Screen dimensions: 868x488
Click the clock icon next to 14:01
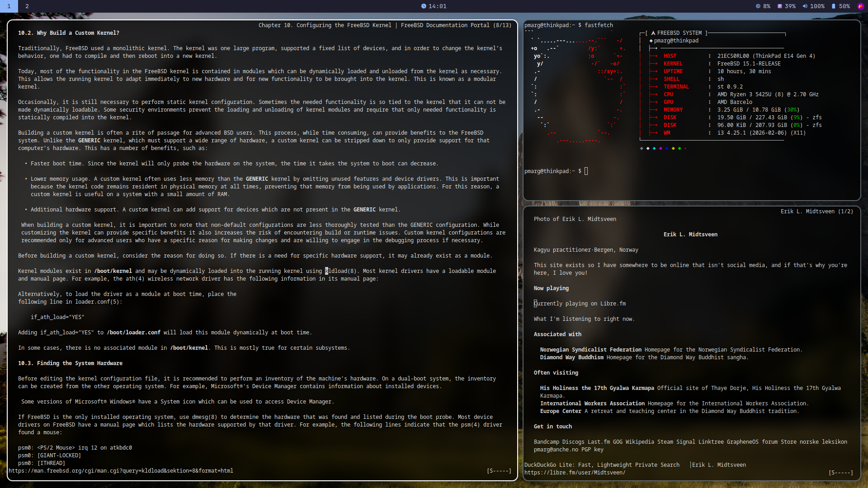pos(424,6)
